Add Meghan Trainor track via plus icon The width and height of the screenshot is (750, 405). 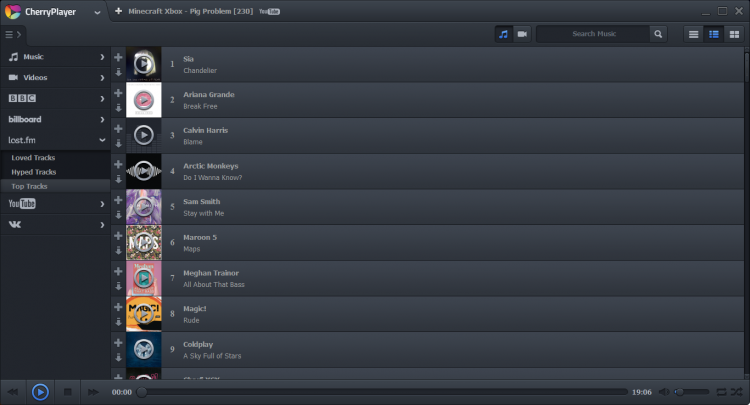click(118, 271)
